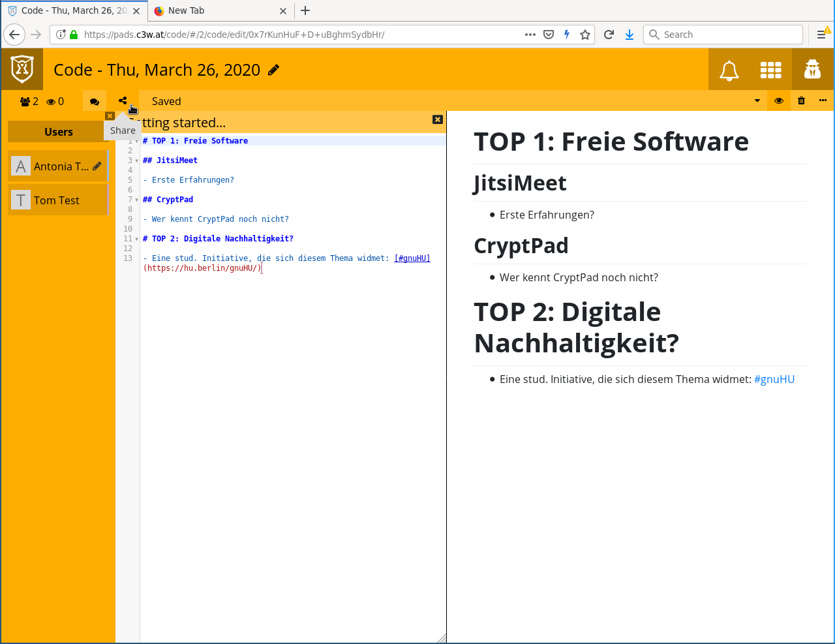Viewport: 835px width, 644px height.
Task: Click 'TOP 2: Digitale Nachhaltigkeit?' preview heading
Action: [x=577, y=328]
